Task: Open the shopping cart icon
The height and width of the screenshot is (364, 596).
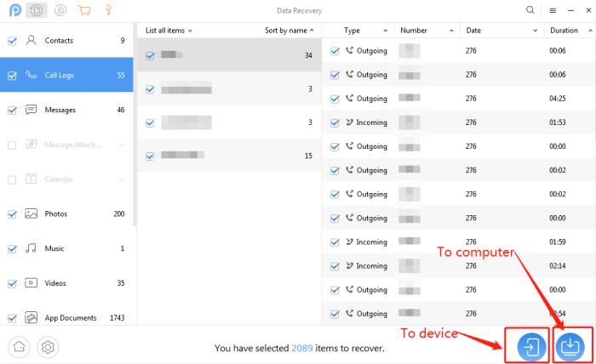Action: pyautogui.click(x=83, y=11)
